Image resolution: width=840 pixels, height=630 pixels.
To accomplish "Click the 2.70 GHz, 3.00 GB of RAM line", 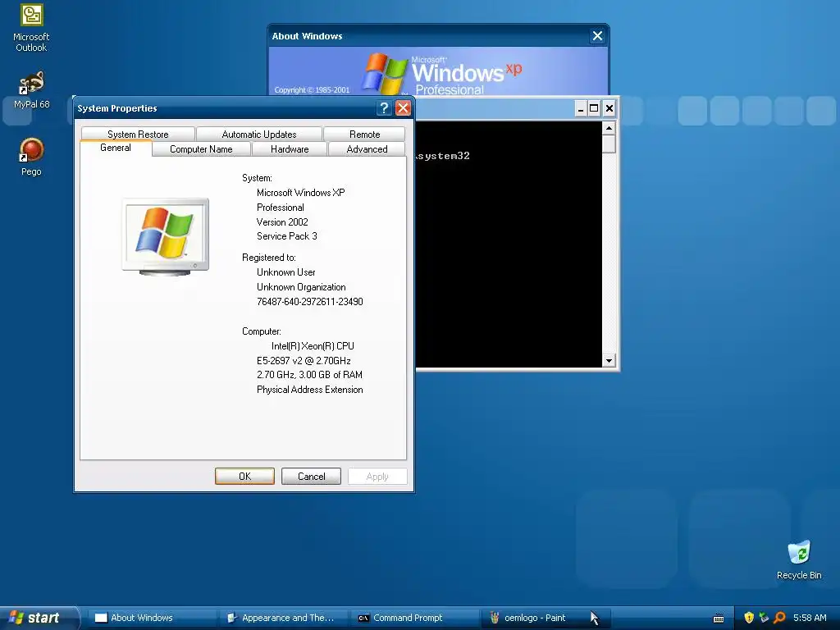I will point(309,375).
